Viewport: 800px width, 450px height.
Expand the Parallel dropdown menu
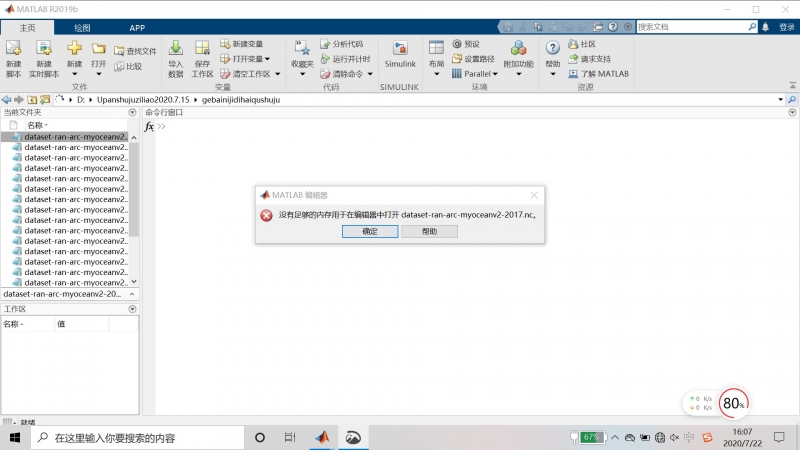(x=480, y=74)
